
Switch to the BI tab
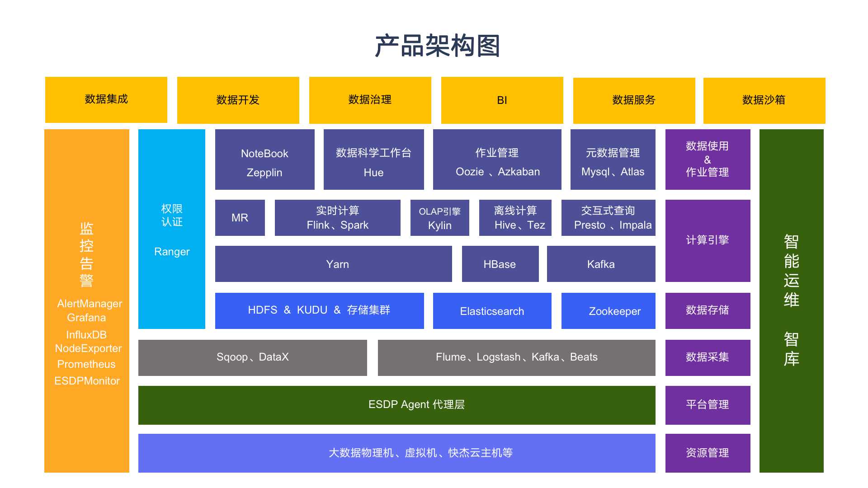pyautogui.click(x=502, y=100)
